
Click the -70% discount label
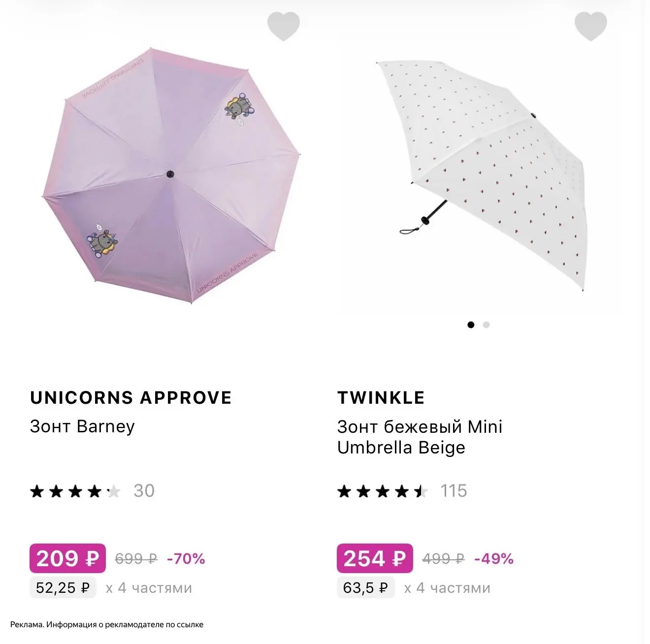click(x=186, y=559)
